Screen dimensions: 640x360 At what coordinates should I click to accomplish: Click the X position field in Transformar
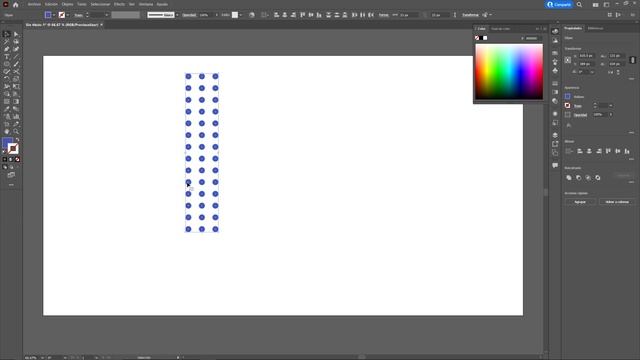point(587,56)
